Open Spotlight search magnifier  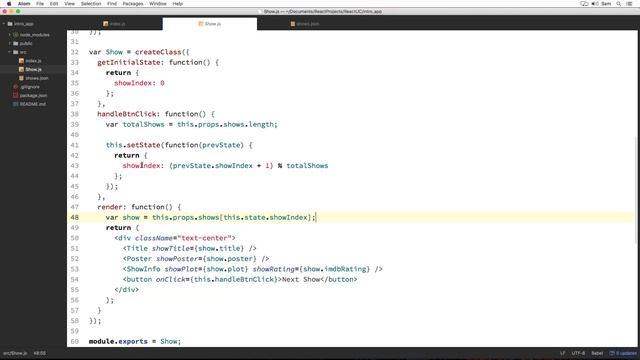pos(619,4)
